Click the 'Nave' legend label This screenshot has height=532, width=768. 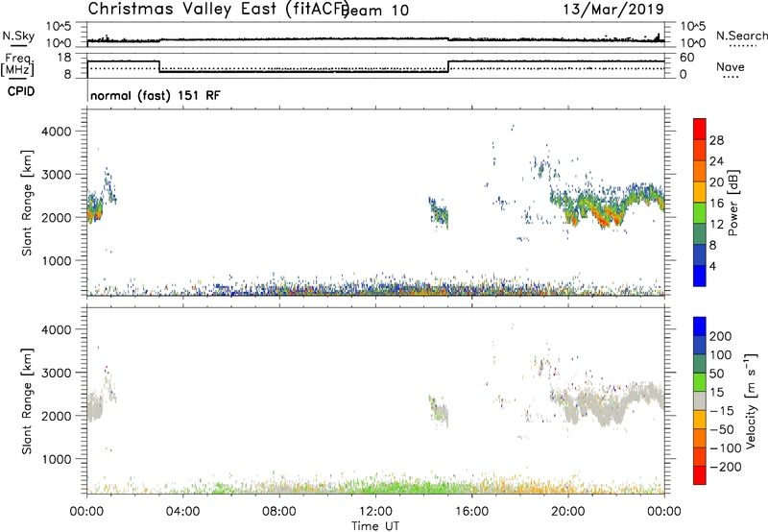tap(731, 67)
